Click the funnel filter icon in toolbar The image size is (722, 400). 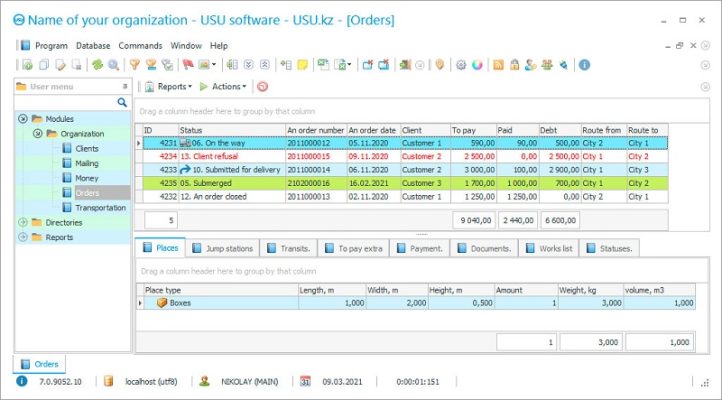click(135, 65)
